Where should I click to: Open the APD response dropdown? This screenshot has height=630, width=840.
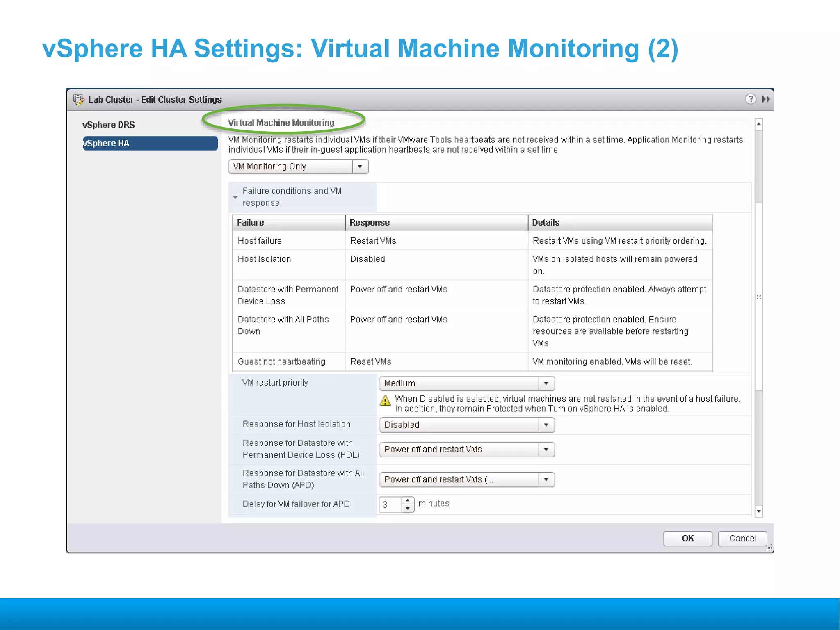point(467,479)
